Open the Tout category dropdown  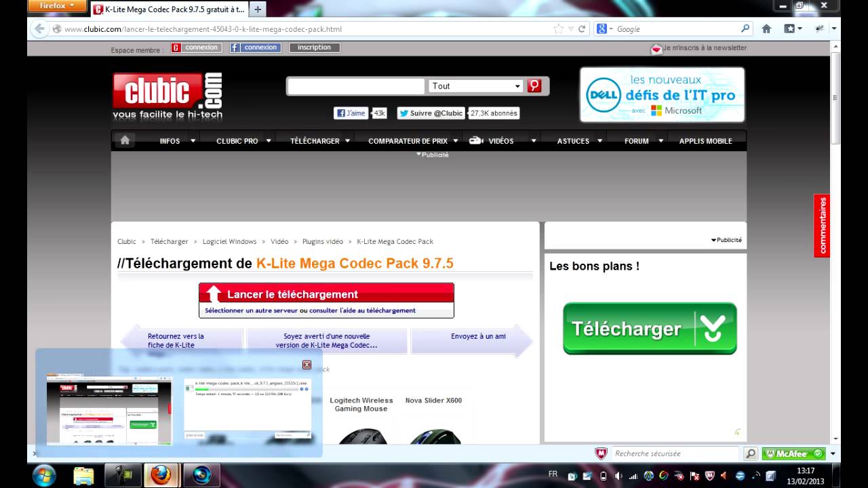[x=476, y=86]
